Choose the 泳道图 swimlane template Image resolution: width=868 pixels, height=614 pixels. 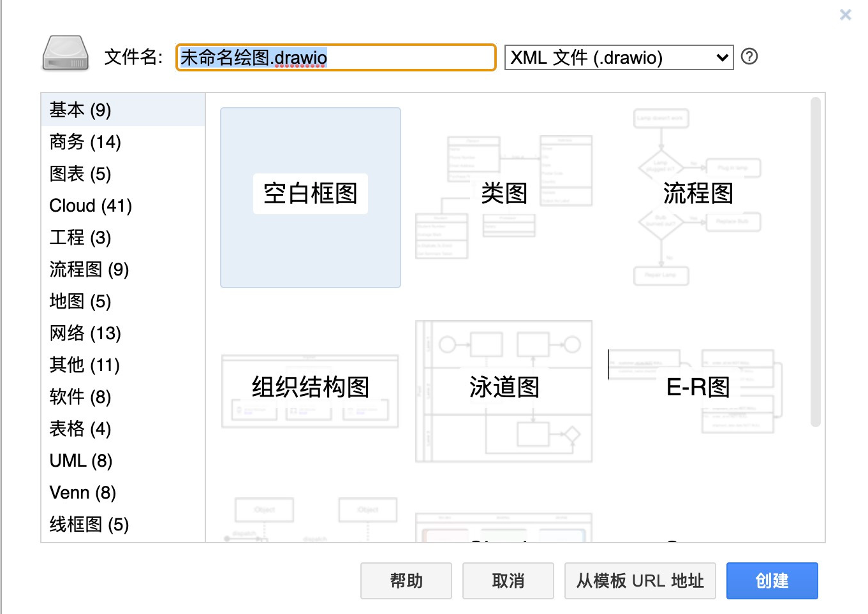[504, 391]
